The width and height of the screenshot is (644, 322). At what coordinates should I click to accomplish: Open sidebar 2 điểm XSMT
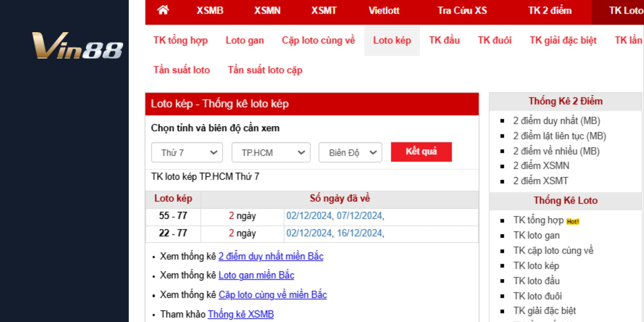(x=540, y=181)
